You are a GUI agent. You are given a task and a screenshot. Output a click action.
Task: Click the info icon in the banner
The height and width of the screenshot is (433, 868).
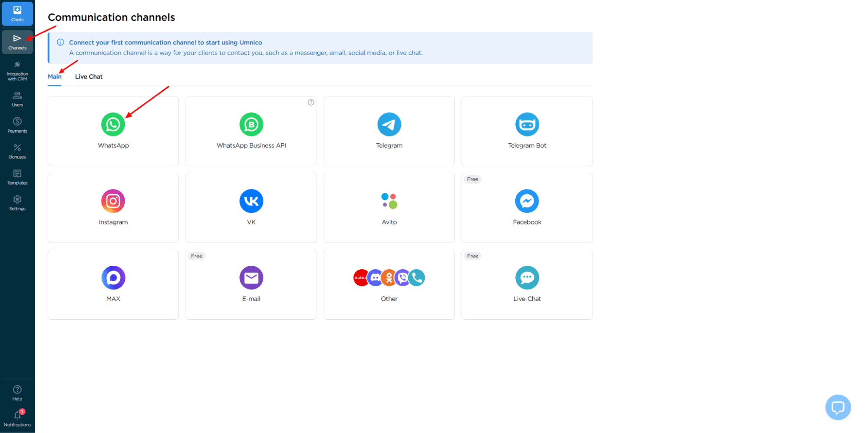coord(60,42)
